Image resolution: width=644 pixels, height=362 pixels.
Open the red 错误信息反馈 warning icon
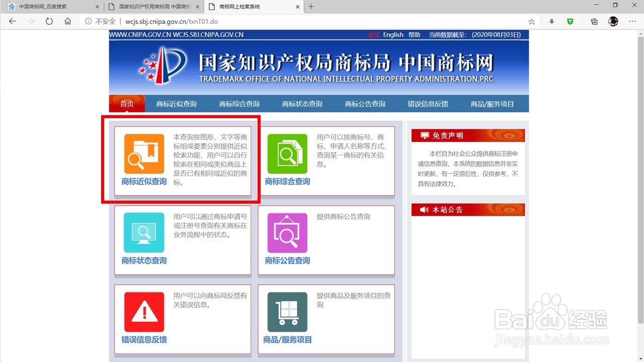click(144, 312)
